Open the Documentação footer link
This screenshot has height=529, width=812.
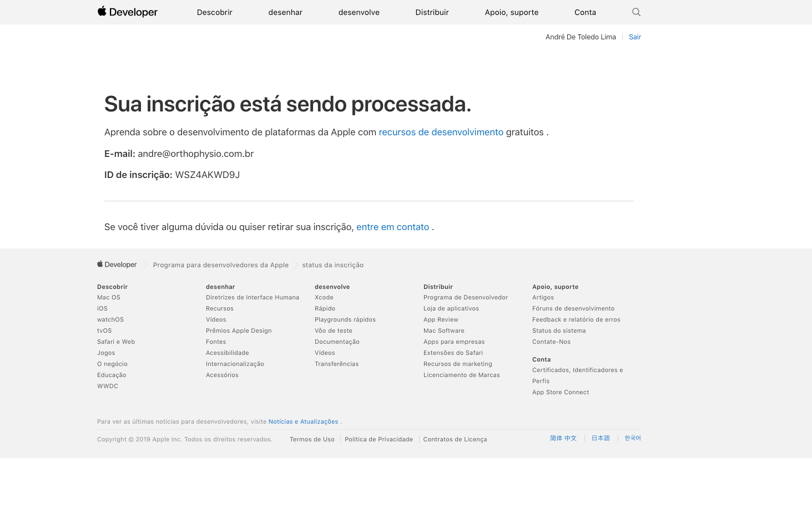point(337,342)
